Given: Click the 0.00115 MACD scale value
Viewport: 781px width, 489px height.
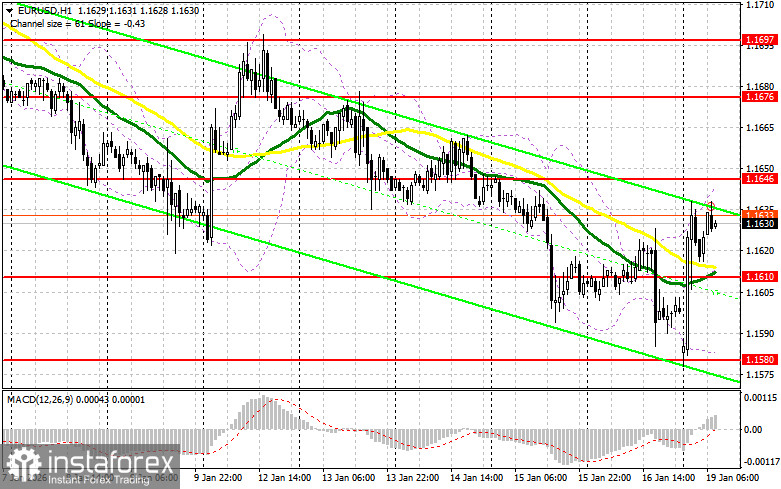Looking at the screenshot, I should coord(760,398).
